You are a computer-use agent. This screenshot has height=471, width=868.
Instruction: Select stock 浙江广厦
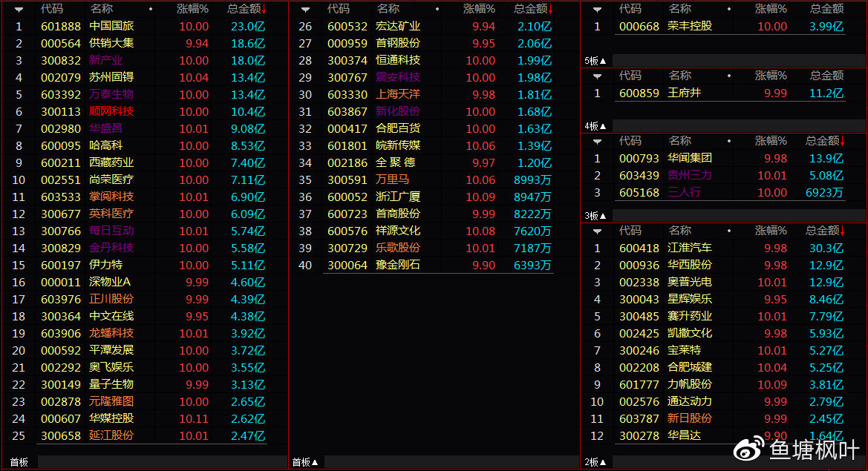click(398, 197)
